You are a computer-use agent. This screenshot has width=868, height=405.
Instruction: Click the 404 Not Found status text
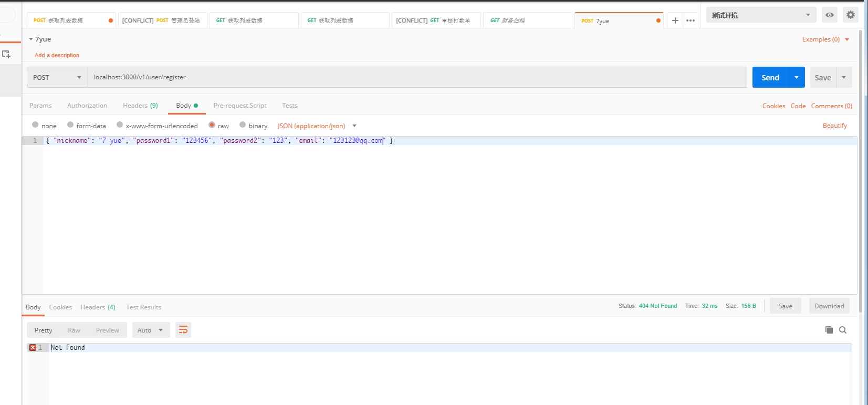tap(658, 306)
